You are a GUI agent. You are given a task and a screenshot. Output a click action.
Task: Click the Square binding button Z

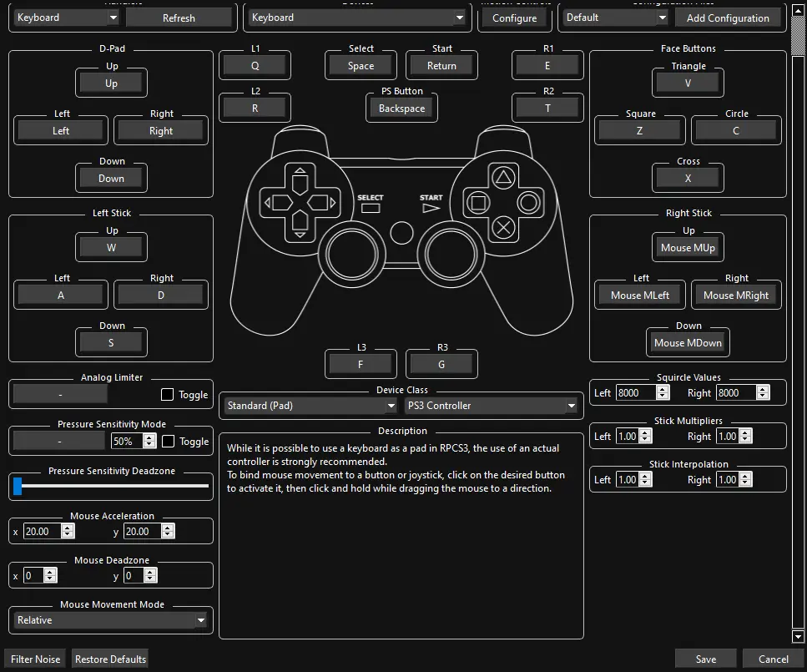coord(640,131)
